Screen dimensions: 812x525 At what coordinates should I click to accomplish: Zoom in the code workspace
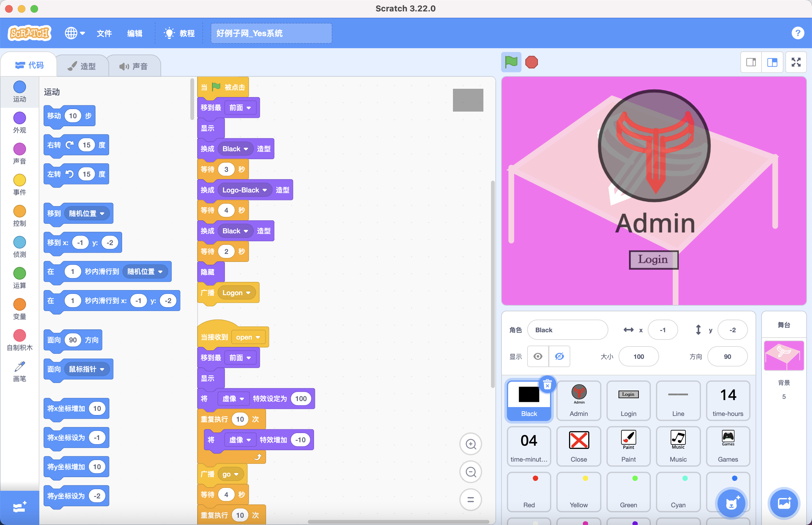point(471,444)
